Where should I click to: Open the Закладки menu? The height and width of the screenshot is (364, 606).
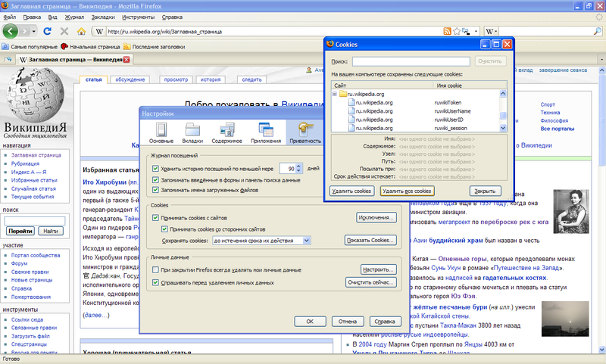pyautogui.click(x=103, y=17)
